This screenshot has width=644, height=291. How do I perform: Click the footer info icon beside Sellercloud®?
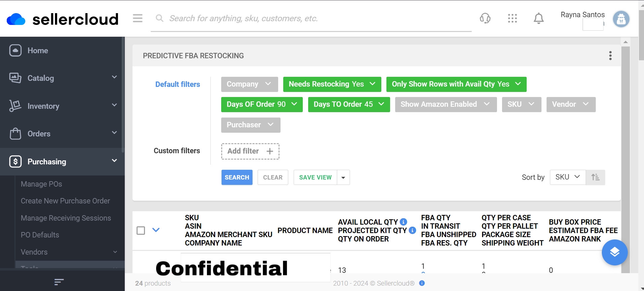(x=422, y=283)
